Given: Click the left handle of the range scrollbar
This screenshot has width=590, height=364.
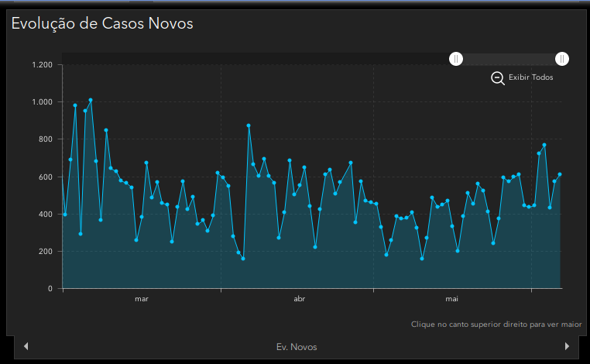Looking at the screenshot, I should click(457, 59).
